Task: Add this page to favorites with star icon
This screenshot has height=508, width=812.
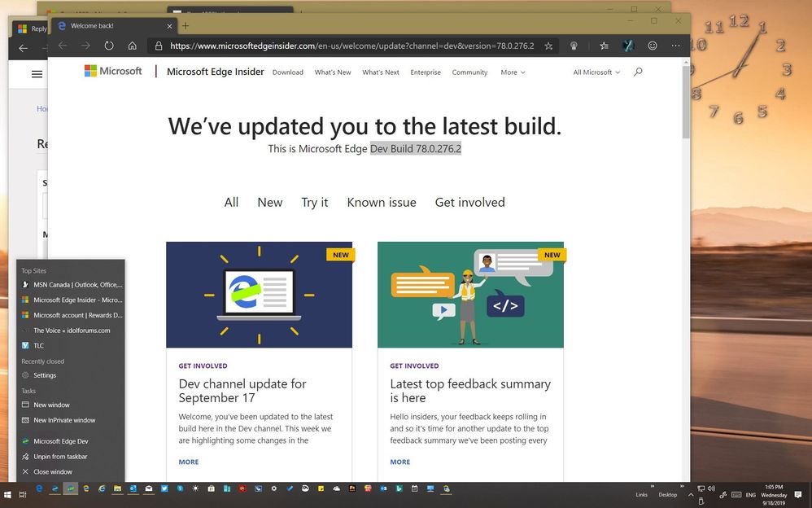Action: [x=548, y=46]
